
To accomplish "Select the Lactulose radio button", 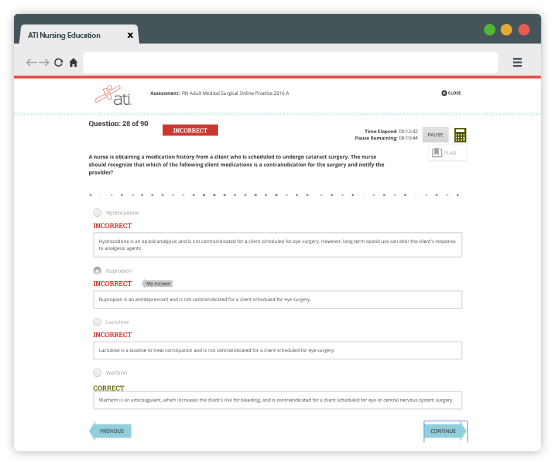I will pos(97,322).
